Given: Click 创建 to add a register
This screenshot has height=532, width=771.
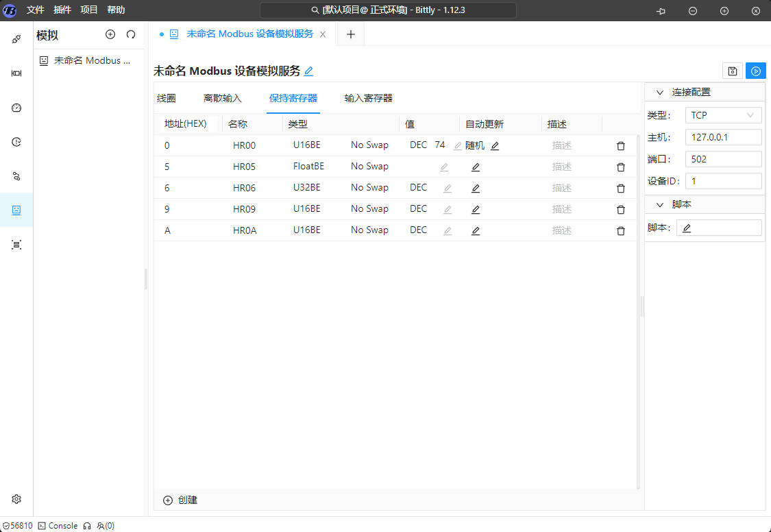Looking at the screenshot, I should coord(180,500).
